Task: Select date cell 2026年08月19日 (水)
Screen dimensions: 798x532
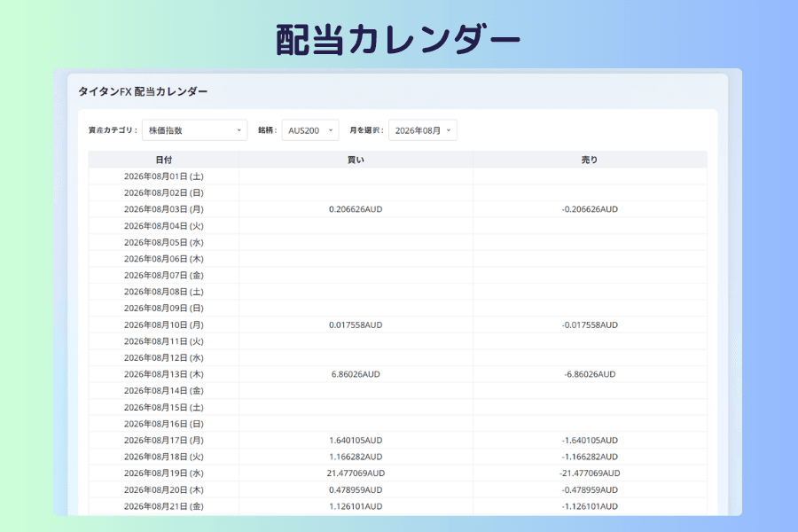Action: pyautogui.click(x=164, y=473)
